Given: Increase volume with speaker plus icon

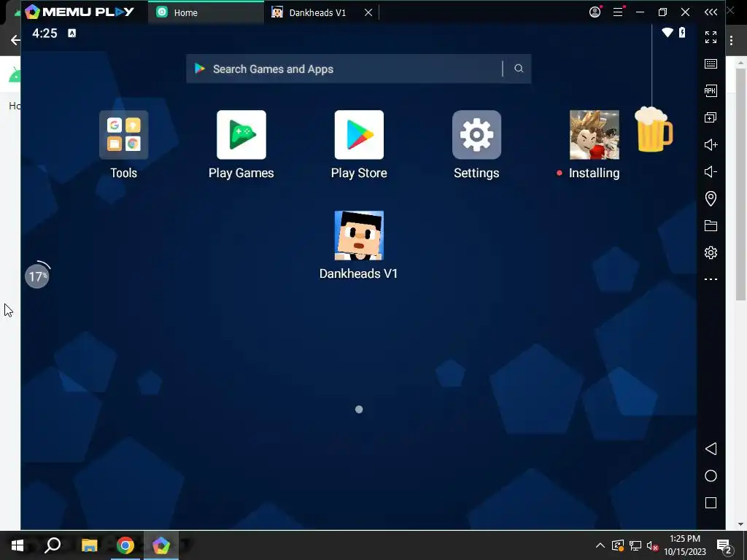Looking at the screenshot, I should click(711, 145).
